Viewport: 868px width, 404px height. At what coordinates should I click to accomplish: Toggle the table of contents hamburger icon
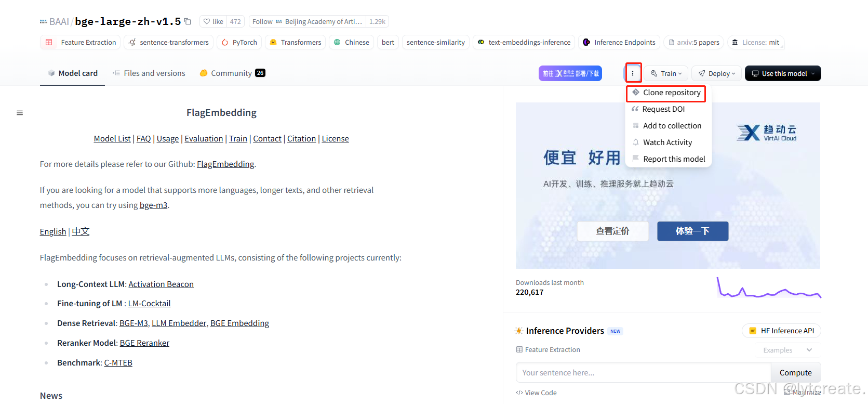(20, 113)
